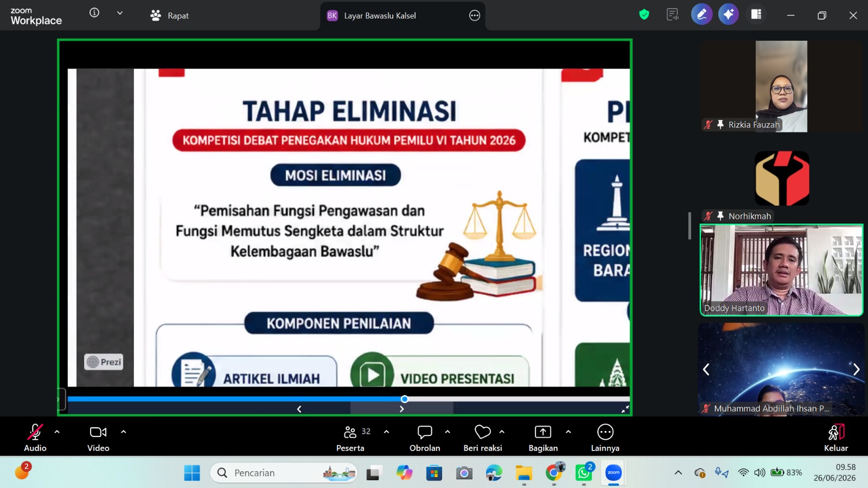
Task: Open File Explorer taskbar icon
Action: point(524,473)
